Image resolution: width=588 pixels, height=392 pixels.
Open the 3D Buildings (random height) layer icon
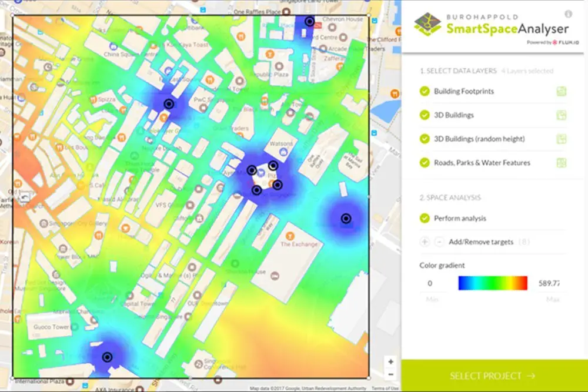tap(561, 139)
